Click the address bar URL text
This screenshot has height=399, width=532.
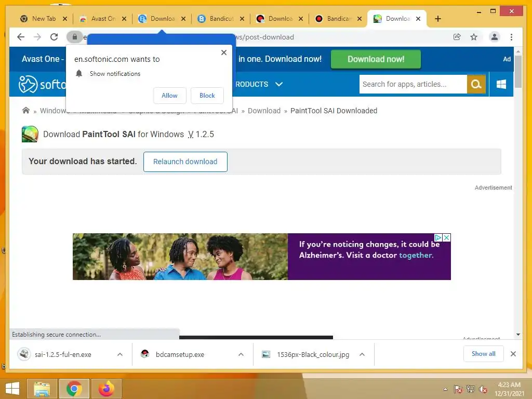point(264,37)
